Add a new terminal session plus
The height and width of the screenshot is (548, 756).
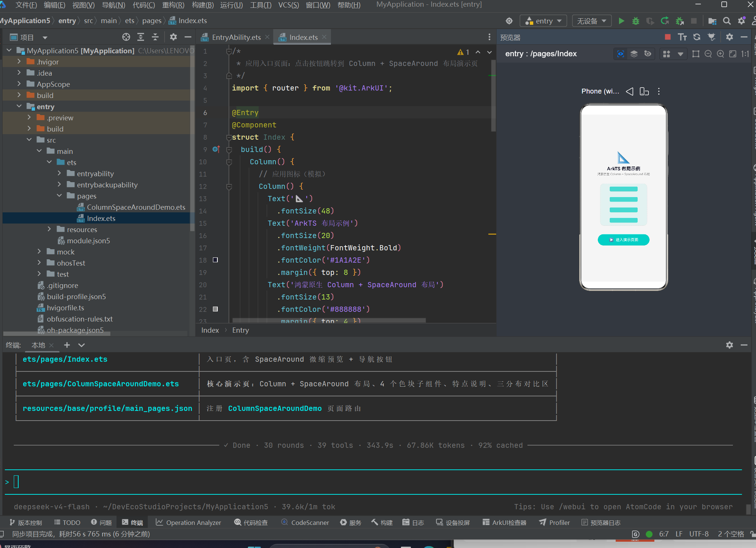tap(67, 345)
